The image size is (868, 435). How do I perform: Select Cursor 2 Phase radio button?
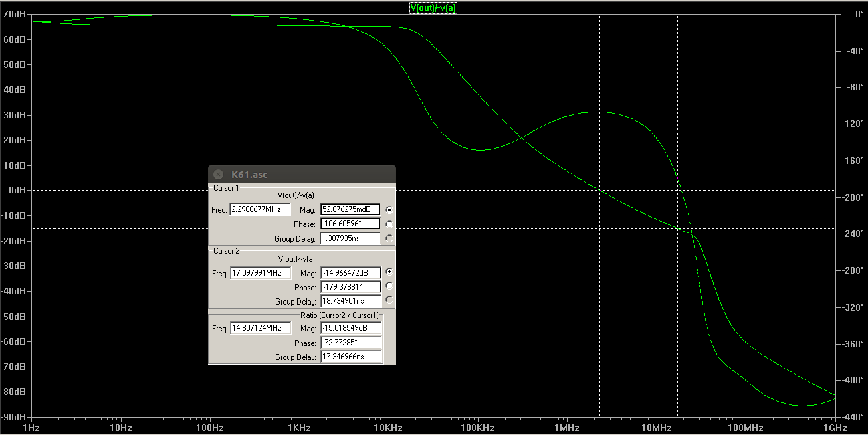pos(389,286)
